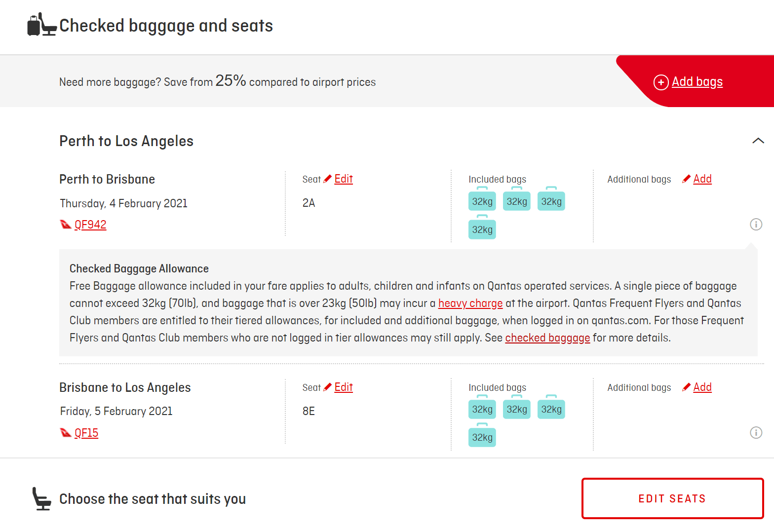Collapse the Perth to Los Angeles section
This screenshot has height=532, width=774.
coord(758,141)
